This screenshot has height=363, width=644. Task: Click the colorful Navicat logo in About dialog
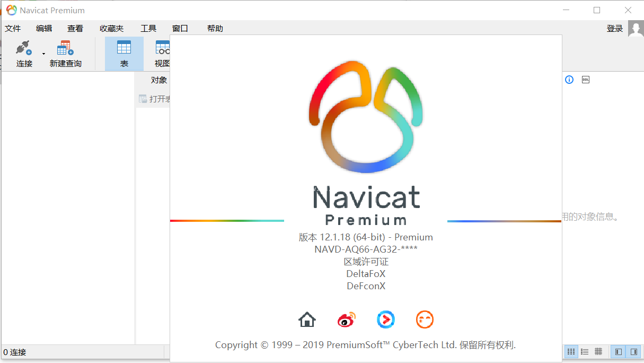366,116
